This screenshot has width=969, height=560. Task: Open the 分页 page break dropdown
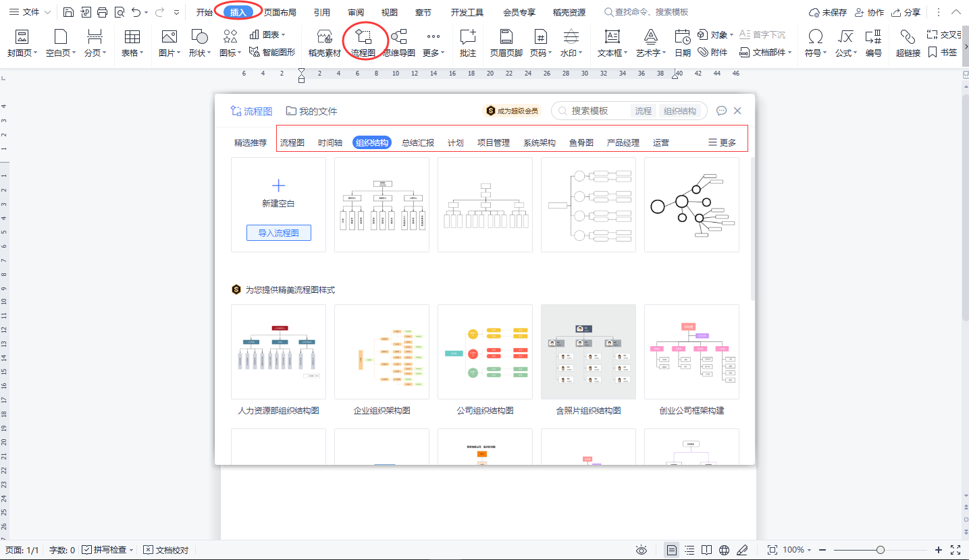click(105, 53)
